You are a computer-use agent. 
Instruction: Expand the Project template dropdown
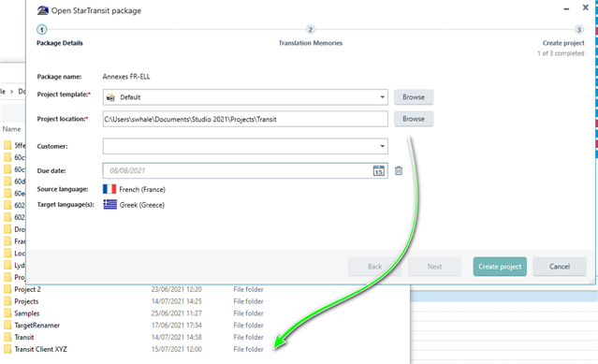(382, 97)
